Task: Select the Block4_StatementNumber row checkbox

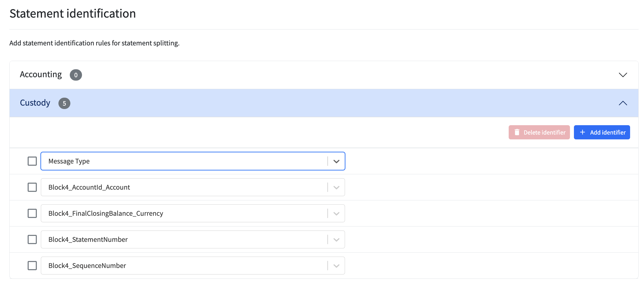Action: coord(32,240)
